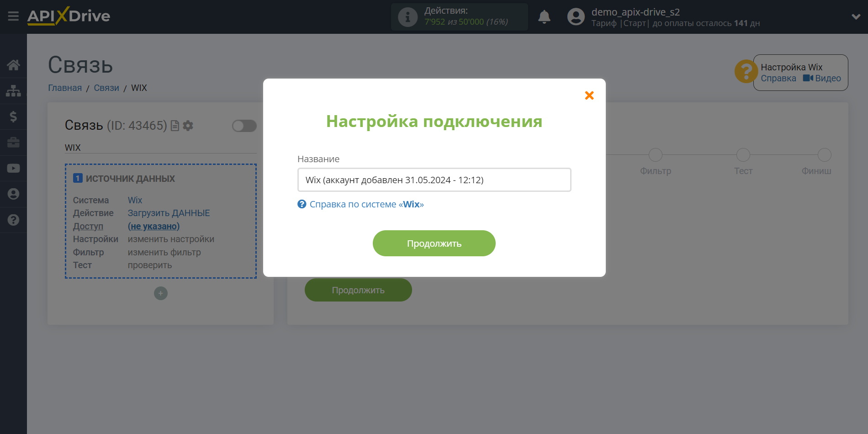Open help question icon in sidebar
The image size is (868, 434).
pyautogui.click(x=13, y=220)
